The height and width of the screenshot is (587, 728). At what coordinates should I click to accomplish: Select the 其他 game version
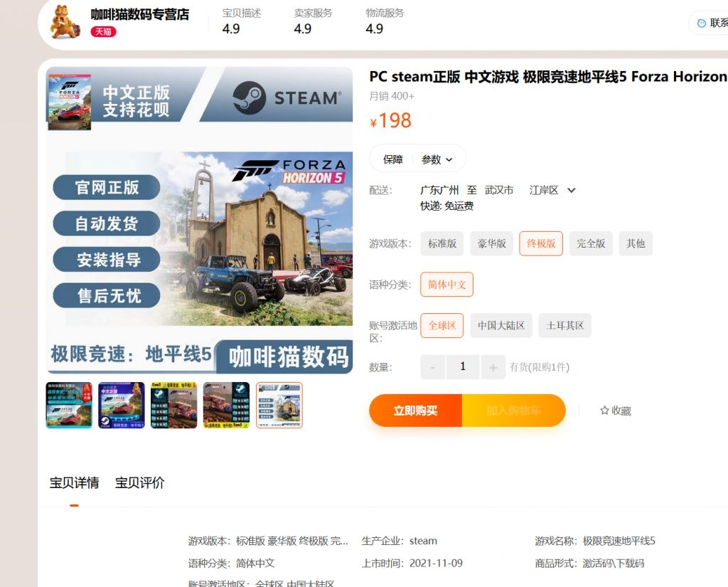636,243
